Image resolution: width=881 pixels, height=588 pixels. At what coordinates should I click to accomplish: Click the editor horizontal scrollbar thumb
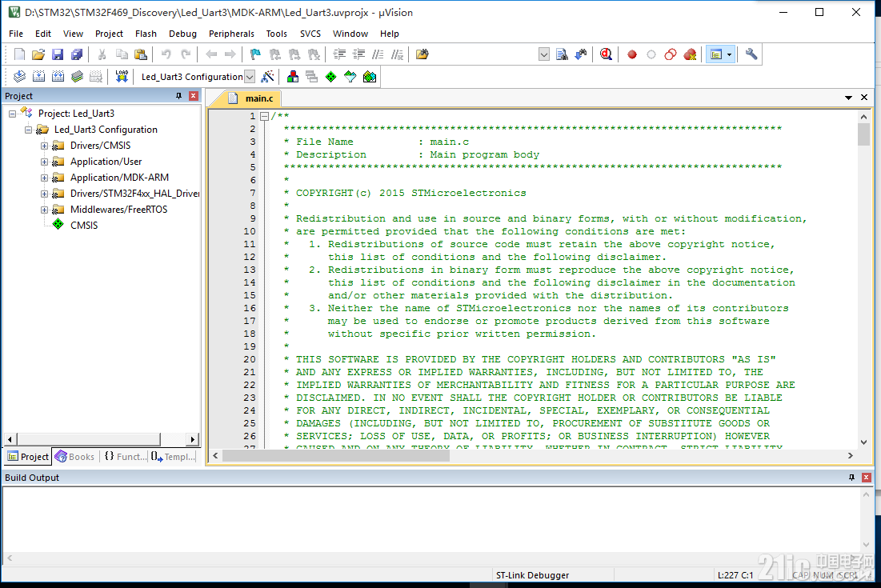pos(336,456)
